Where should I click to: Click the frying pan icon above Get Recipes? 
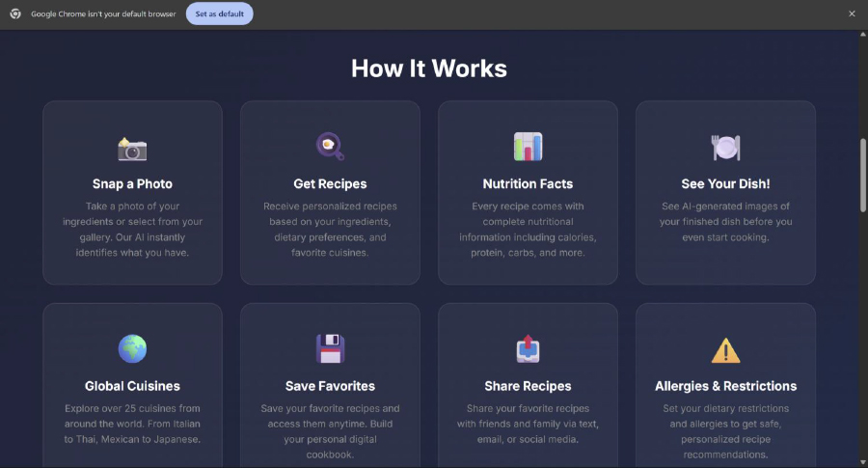click(330, 147)
